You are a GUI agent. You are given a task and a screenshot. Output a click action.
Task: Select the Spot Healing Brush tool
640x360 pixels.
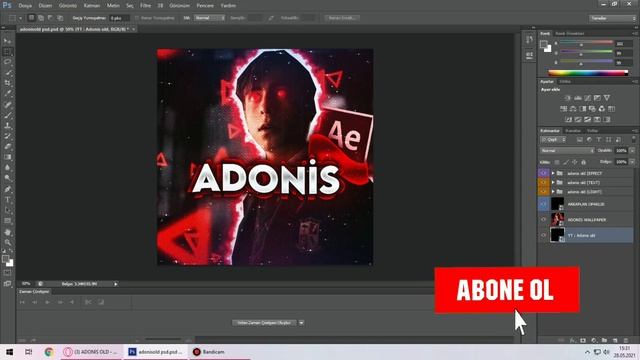(x=7, y=104)
